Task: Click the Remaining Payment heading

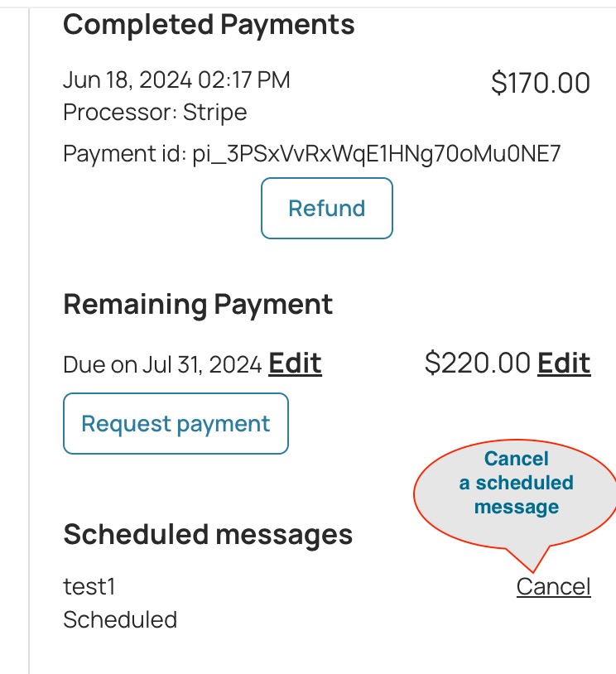Action: point(198,305)
